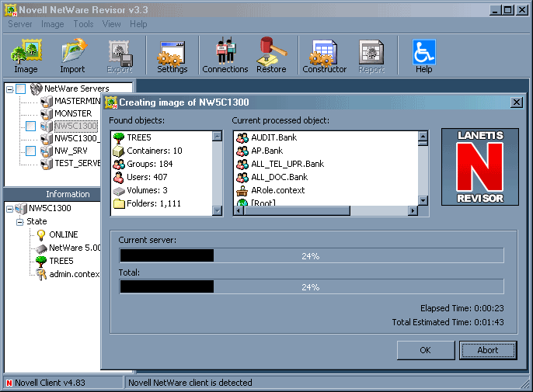Image resolution: width=533 pixels, height=392 pixels.
Task: Click the MONSTER server icon
Action: [47, 114]
